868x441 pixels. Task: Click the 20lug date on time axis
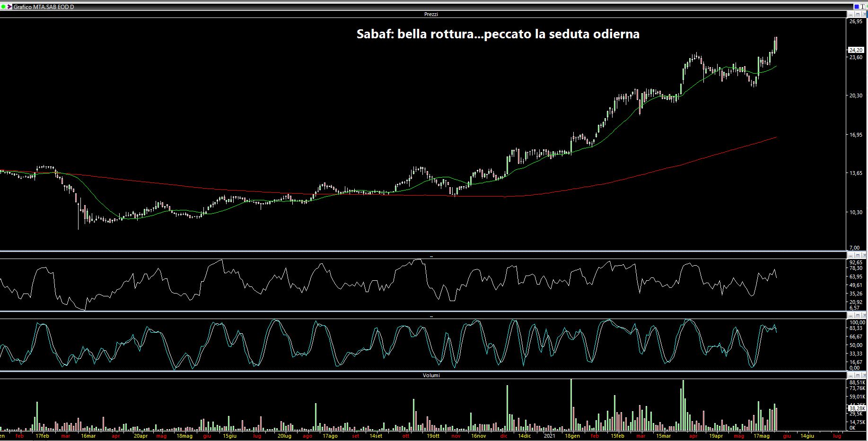pos(284,436)
